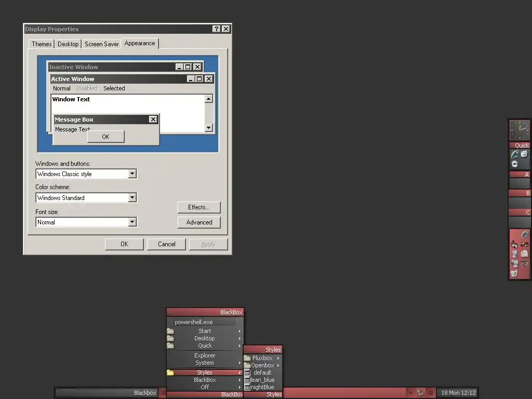The image size is (532, 399).
Task: Click the preview scrollbar down arrow
Action: (x=209, y=128)
